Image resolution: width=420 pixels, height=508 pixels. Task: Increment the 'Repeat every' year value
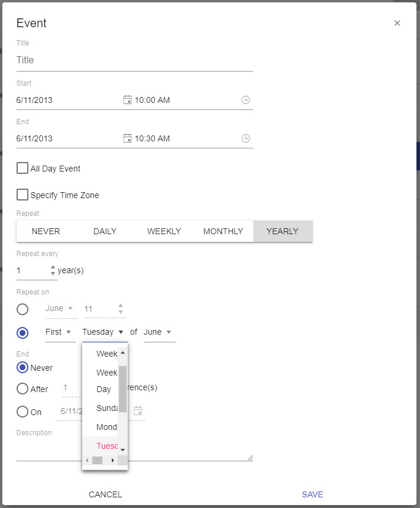click(53, 267)
